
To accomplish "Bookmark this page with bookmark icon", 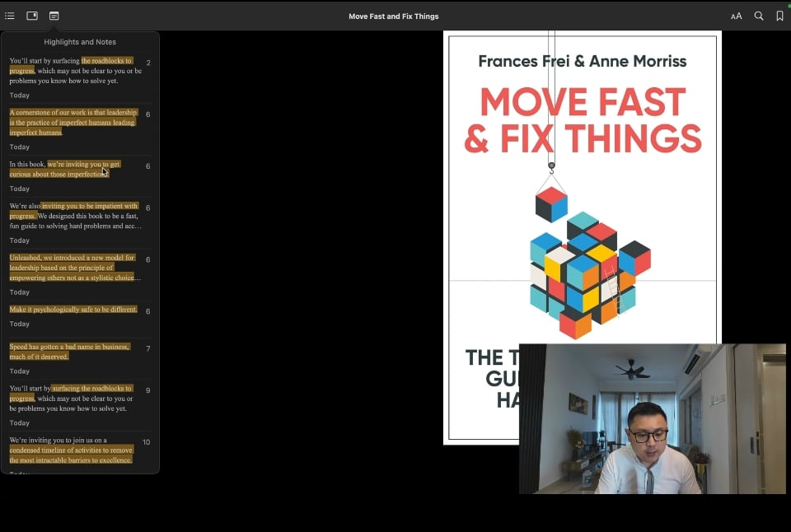I will pyautogui.click(x=780, y=16).
